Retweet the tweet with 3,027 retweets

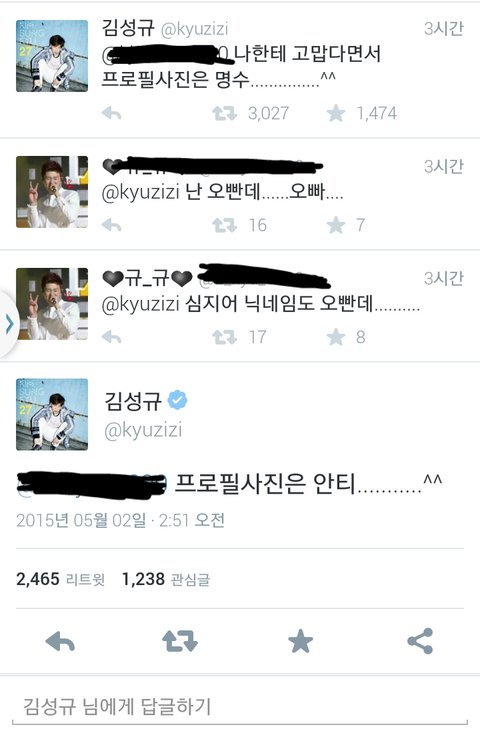point(224,113)
